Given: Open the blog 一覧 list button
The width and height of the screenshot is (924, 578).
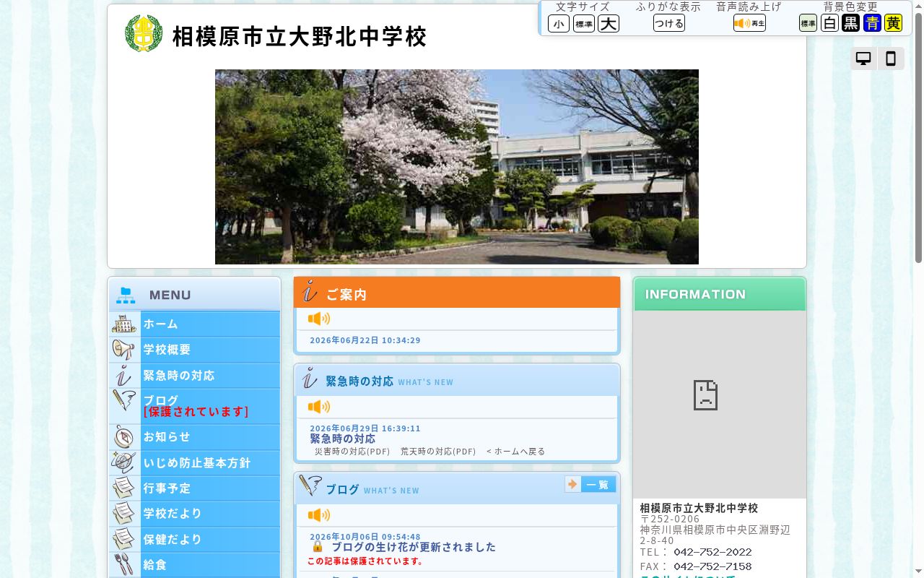Looking at the screenshot, I should (x=590, y=484).
